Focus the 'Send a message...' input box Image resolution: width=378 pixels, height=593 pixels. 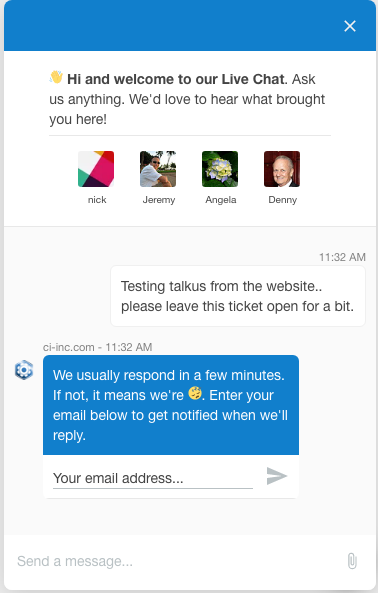pos(178,561)
